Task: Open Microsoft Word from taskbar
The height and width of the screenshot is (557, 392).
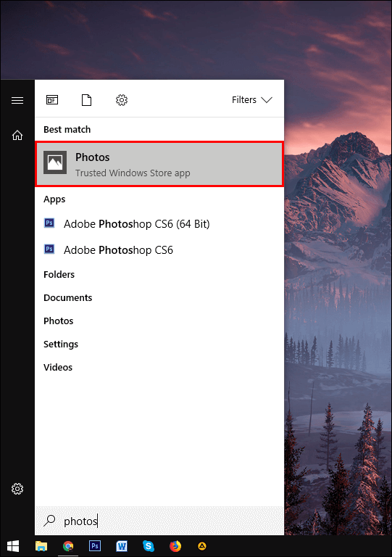Action: tap(122, 546)
